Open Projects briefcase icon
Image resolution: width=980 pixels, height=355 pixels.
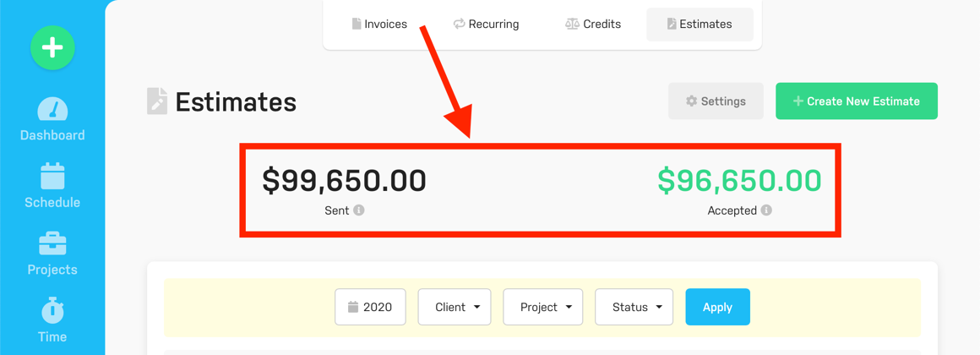coord(52,244)
